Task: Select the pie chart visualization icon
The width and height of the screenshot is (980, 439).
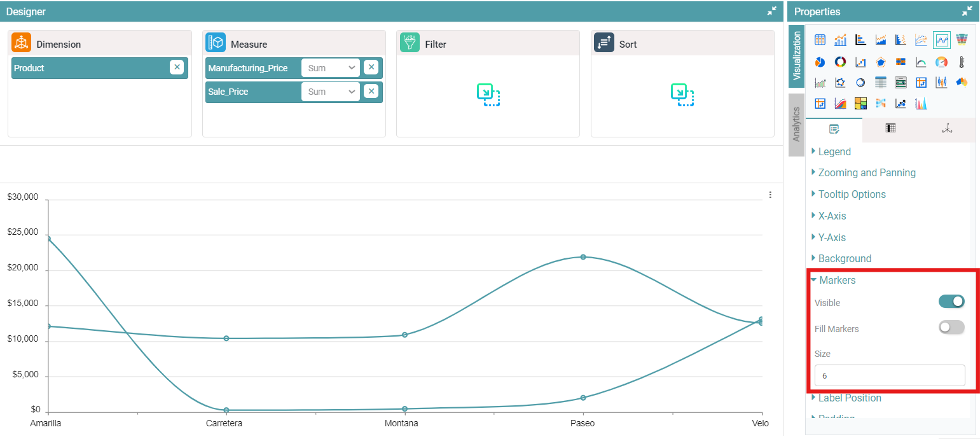Action: coord(820,62)
